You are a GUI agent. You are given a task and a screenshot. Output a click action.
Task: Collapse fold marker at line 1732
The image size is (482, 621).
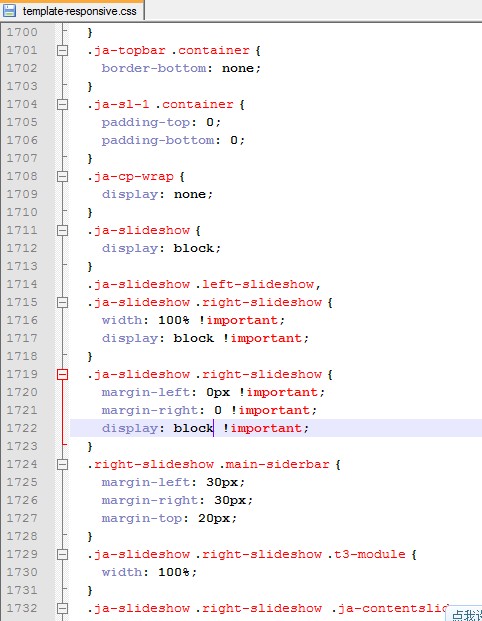pos(63,609)
